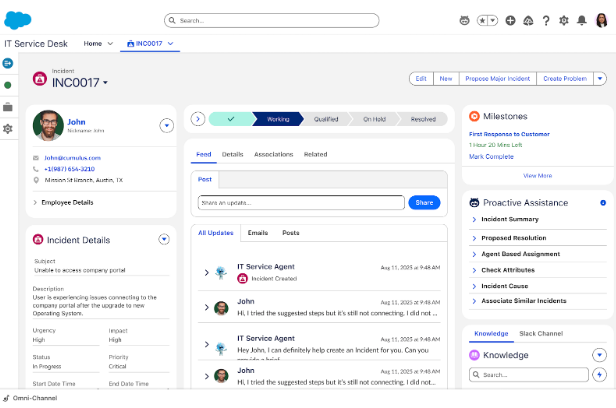Click the Share an update text field
This screenshot has width=616, height=408.
click(300, 202)
